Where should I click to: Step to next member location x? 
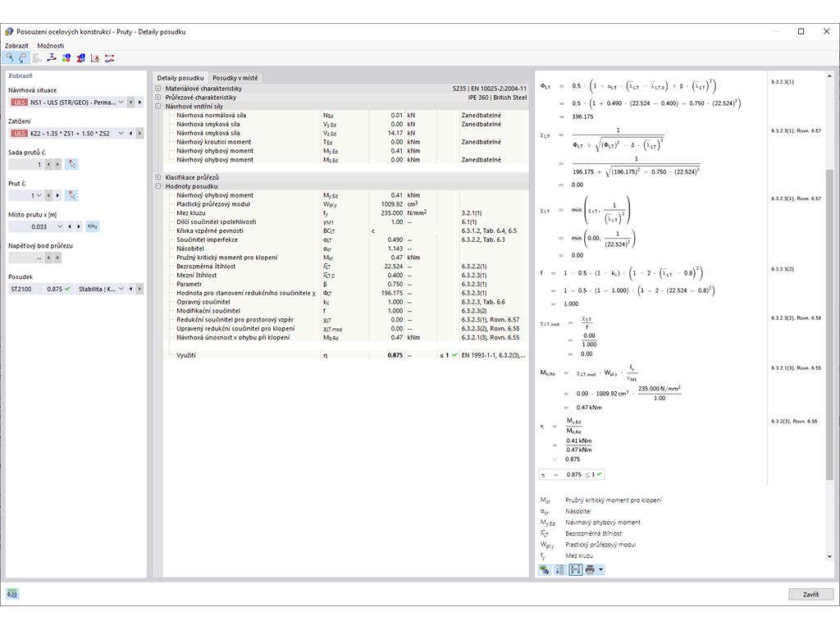coord(79,226)
